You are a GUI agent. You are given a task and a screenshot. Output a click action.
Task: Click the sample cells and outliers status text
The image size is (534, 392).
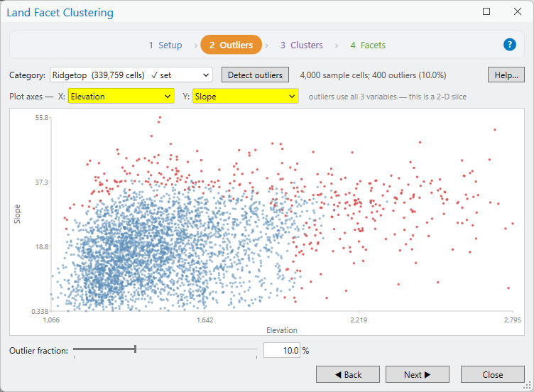point(373,75)
